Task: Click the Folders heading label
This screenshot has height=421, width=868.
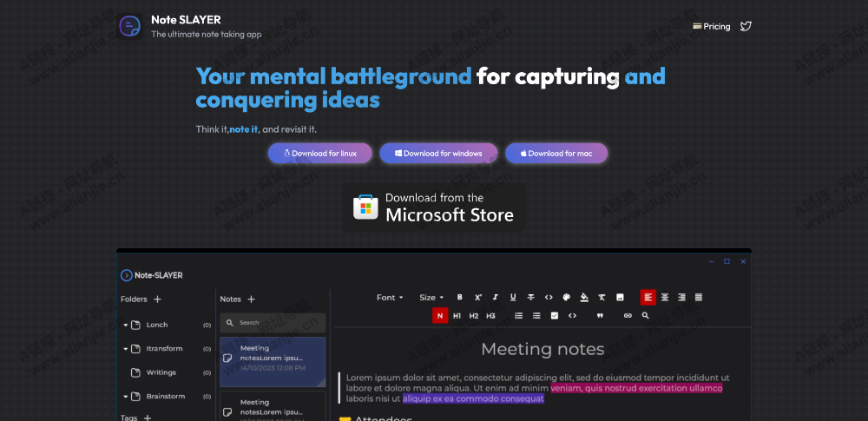Action: (x=134, y=299)
